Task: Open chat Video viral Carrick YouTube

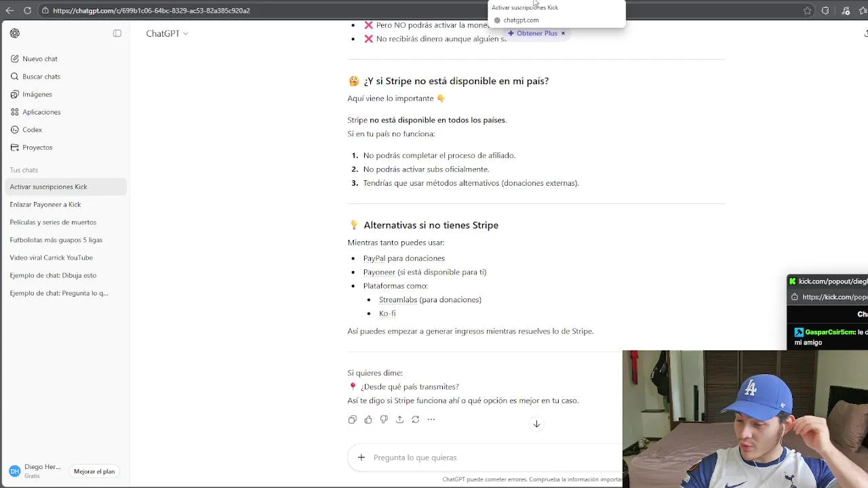Action: pyautogui.click(x=66, y=258)
